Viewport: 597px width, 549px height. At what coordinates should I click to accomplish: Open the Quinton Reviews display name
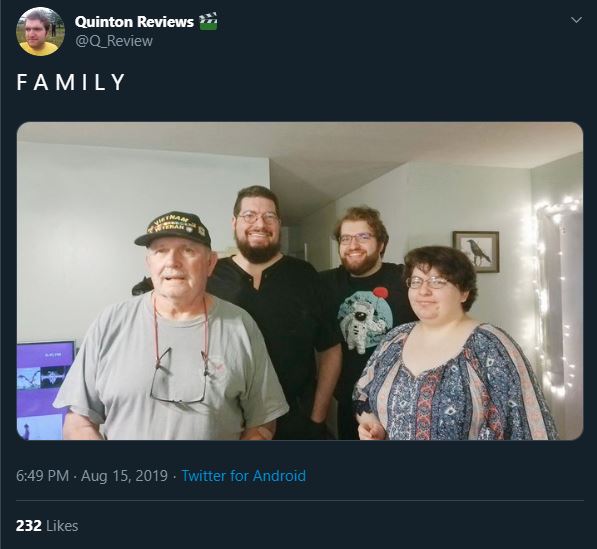point(134,22)
